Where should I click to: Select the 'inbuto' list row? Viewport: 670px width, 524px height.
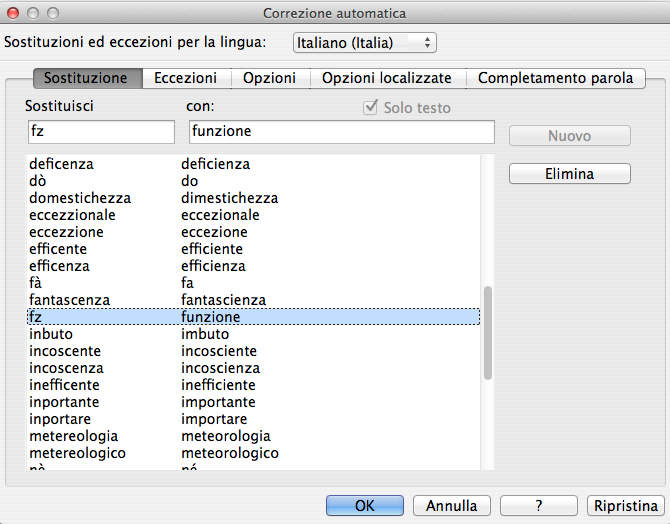(x=50, y=334)
